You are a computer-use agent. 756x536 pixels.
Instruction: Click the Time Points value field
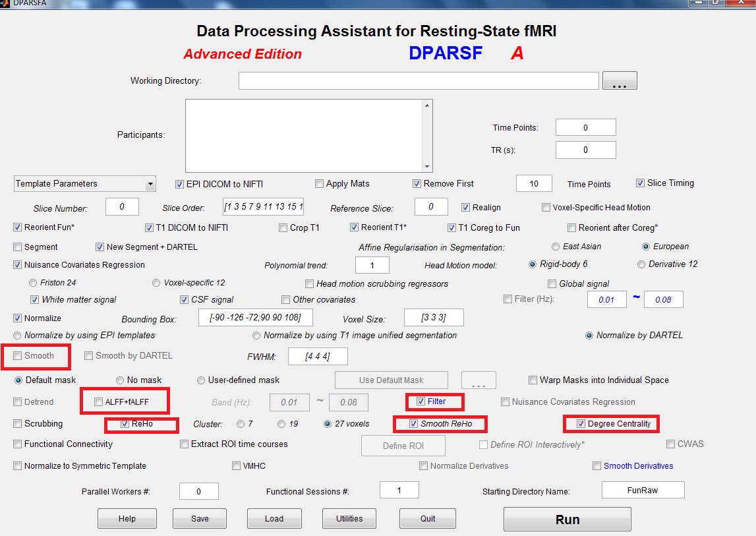(585, 127)
